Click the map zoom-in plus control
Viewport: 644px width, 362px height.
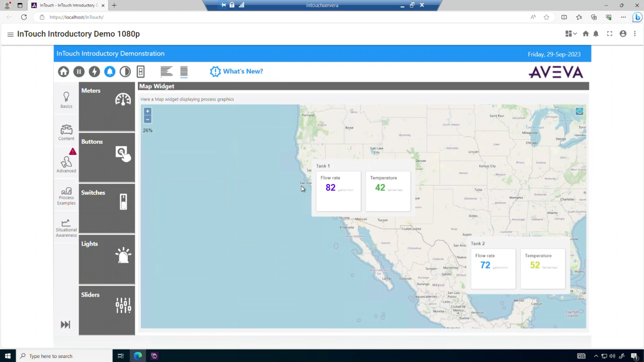(x=147, y=111)
